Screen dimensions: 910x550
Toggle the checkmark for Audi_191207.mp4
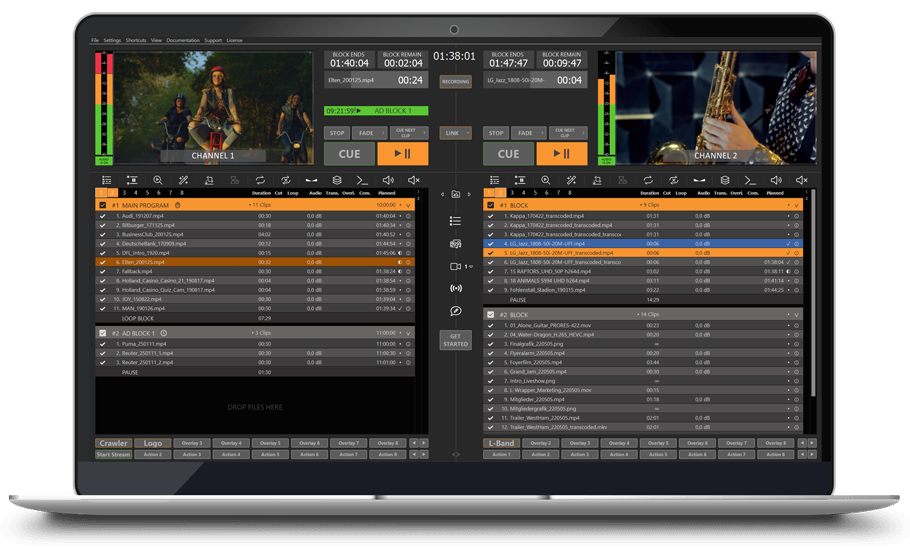coord(102,215)
